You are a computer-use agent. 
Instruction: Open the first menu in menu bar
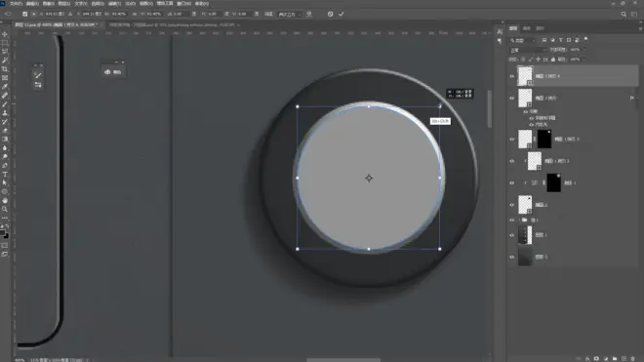pos(16,4)
